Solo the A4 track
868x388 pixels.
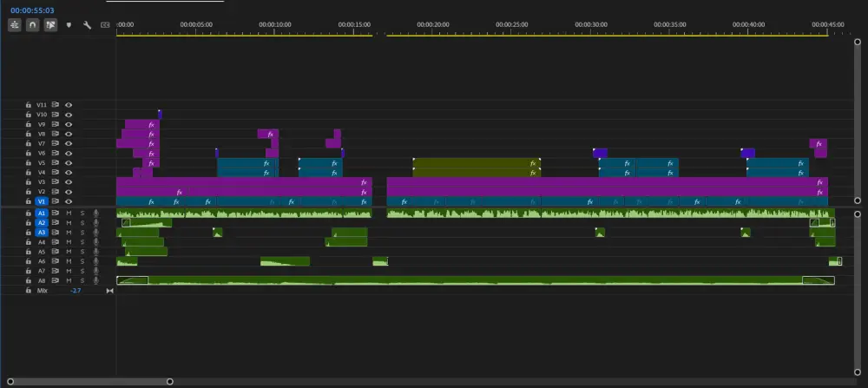coord(82,242)
